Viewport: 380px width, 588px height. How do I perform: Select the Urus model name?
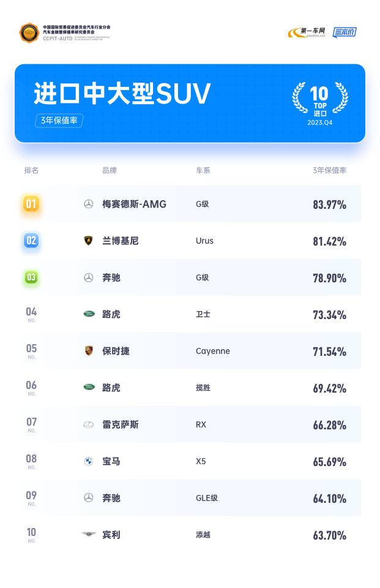coord(204,241)
